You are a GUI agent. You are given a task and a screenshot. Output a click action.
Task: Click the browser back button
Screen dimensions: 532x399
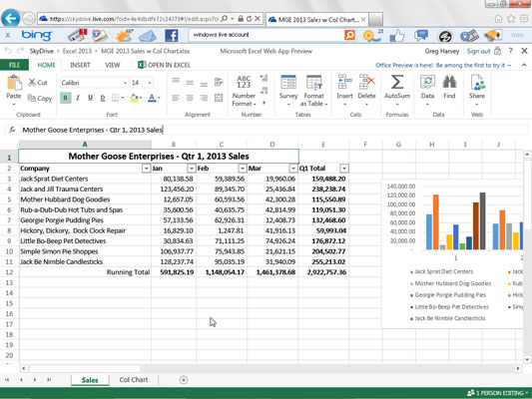11,18
